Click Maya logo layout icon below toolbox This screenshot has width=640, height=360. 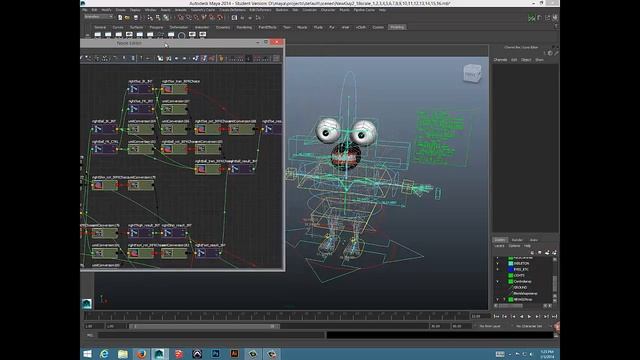tap(87, 303)
